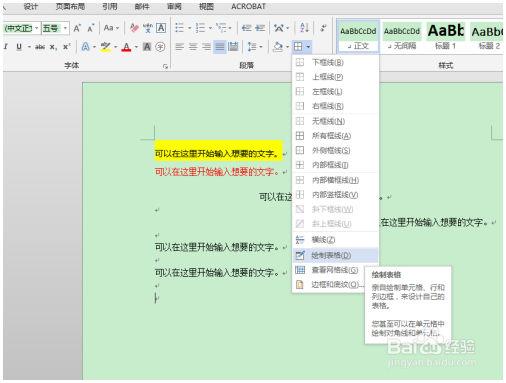
Task: Open the 审阅 ribbon tab
Action: tap(174, 7)
